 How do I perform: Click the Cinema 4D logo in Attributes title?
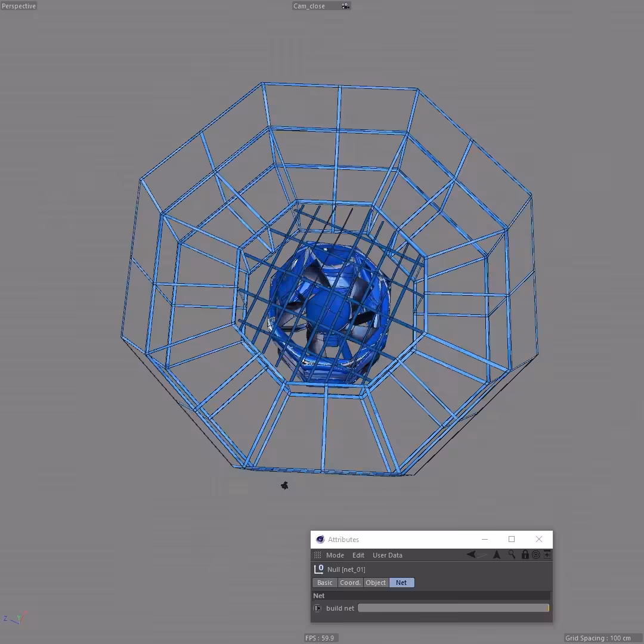click(x=320, y=539)
